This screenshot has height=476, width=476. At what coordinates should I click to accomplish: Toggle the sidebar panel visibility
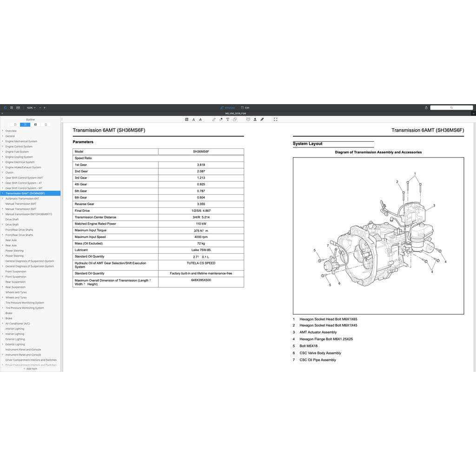tap(5, 107)
